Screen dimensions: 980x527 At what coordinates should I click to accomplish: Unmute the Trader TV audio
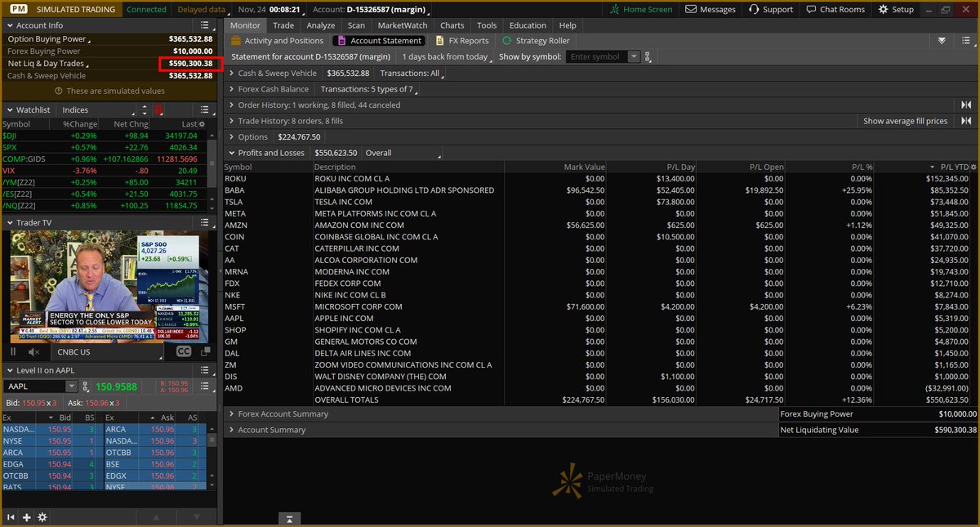coord(33,352)
